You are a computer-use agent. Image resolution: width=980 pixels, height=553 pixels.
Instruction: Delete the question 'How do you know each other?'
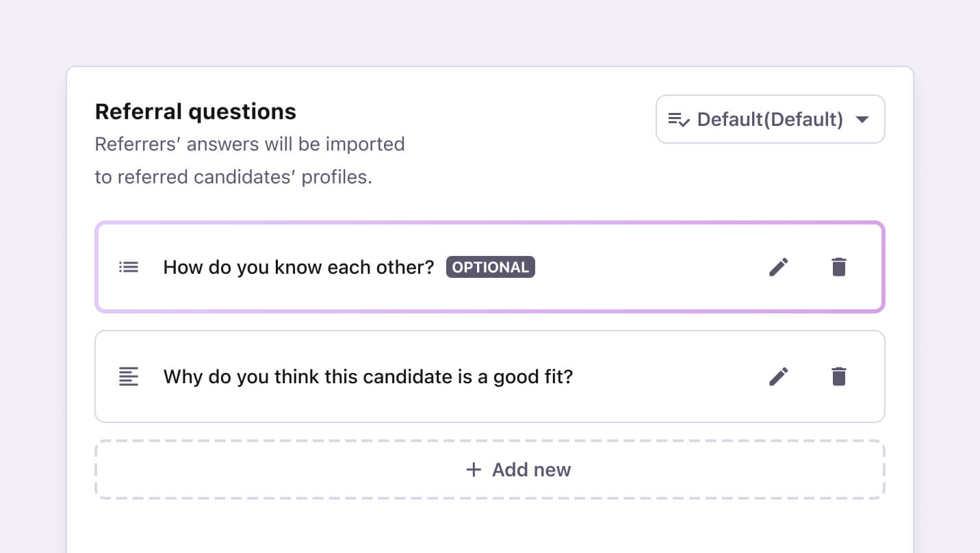coord(839,267)
